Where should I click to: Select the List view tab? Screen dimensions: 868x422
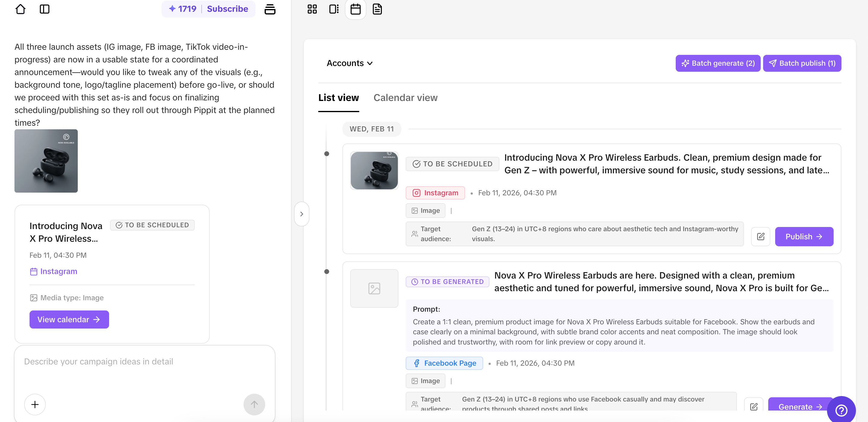point(338,98)
